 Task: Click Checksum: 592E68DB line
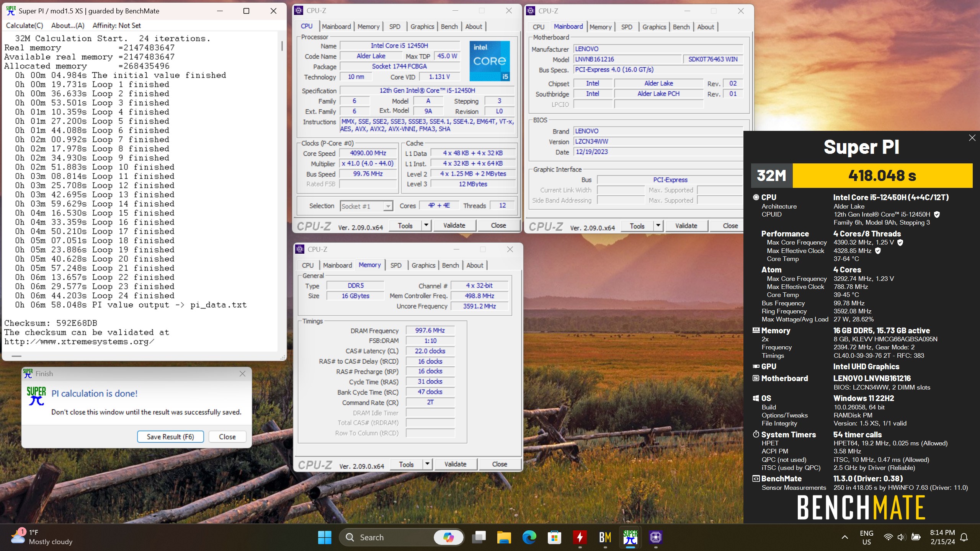tap(51, 323)
